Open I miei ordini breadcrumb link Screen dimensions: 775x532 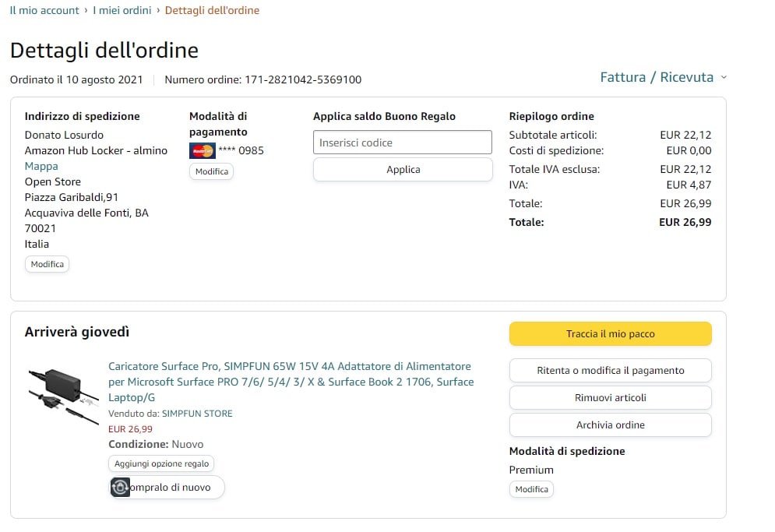122,10
